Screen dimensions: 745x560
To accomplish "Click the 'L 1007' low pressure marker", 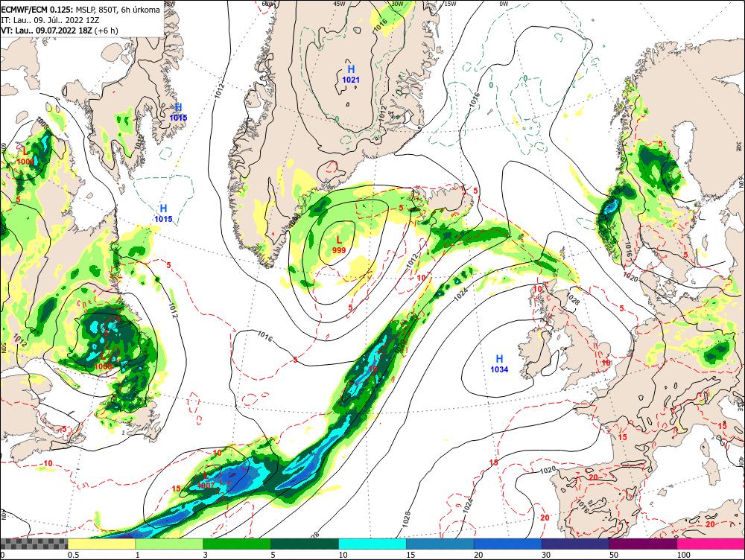I will click(x=206, y=480).
